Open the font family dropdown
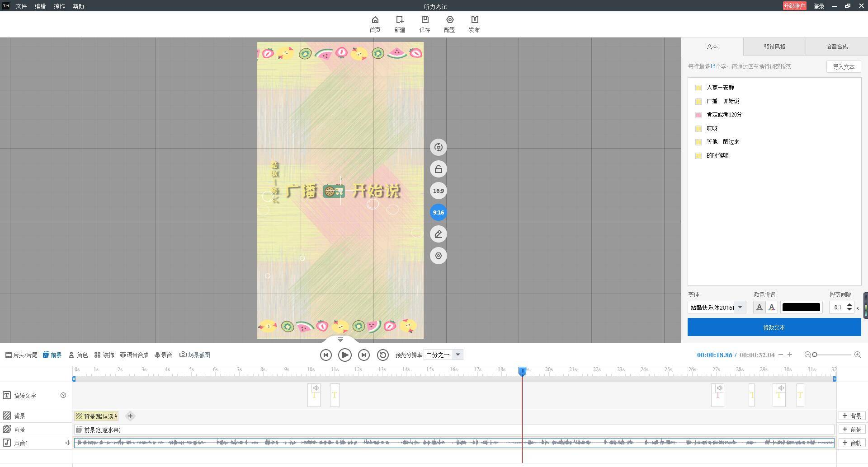The image size is (868, 467). point(740,307)
